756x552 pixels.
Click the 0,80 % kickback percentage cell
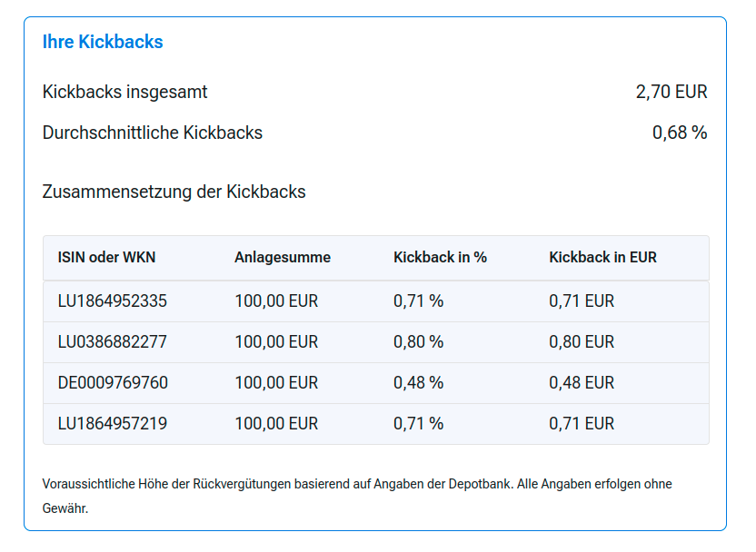coord(418,341)
